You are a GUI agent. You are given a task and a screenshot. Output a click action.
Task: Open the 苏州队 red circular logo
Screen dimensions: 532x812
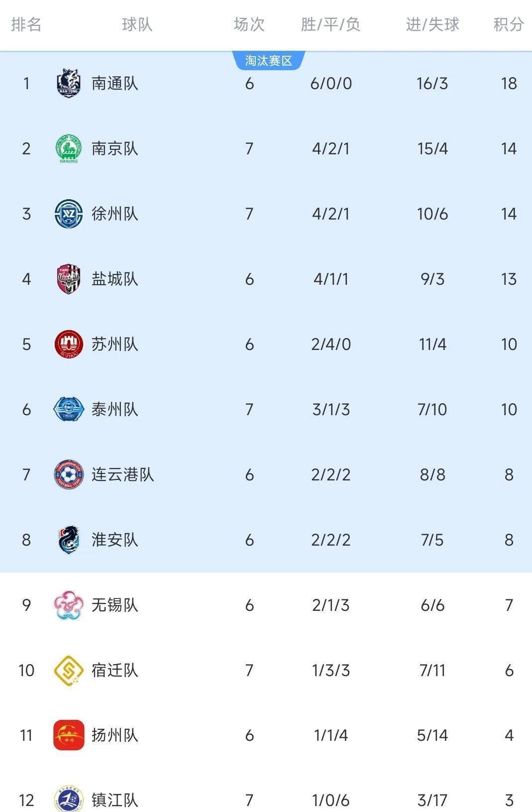pos(69,344)
